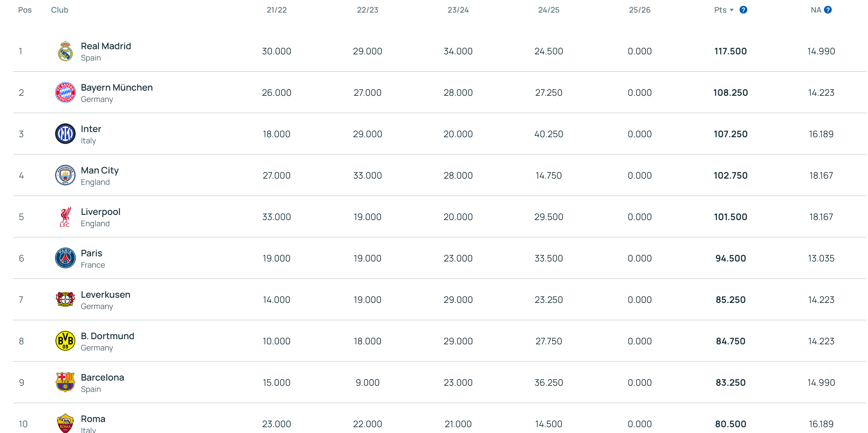Click the Barcelona club crest
This screenshot has width=868, height=433.
tap(65, 383)
